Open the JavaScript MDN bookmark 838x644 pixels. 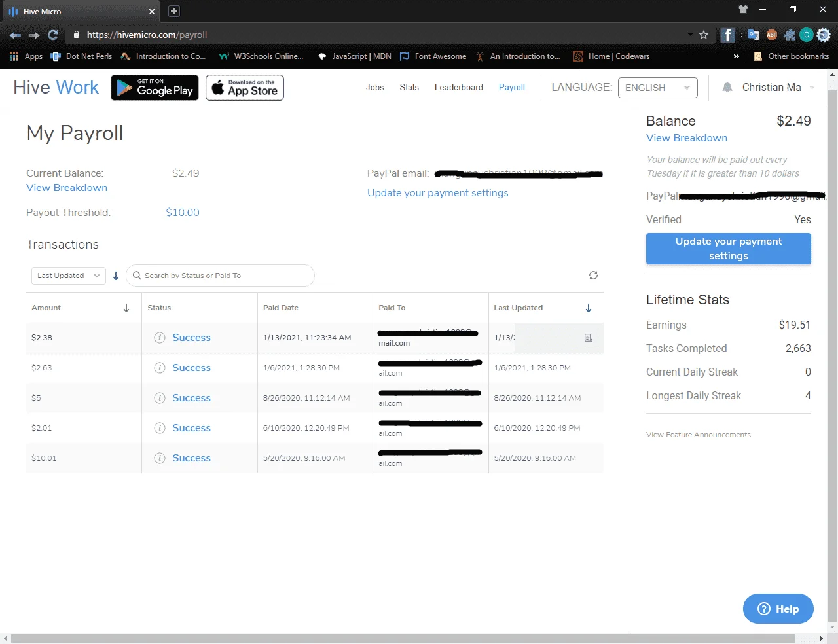354,56
